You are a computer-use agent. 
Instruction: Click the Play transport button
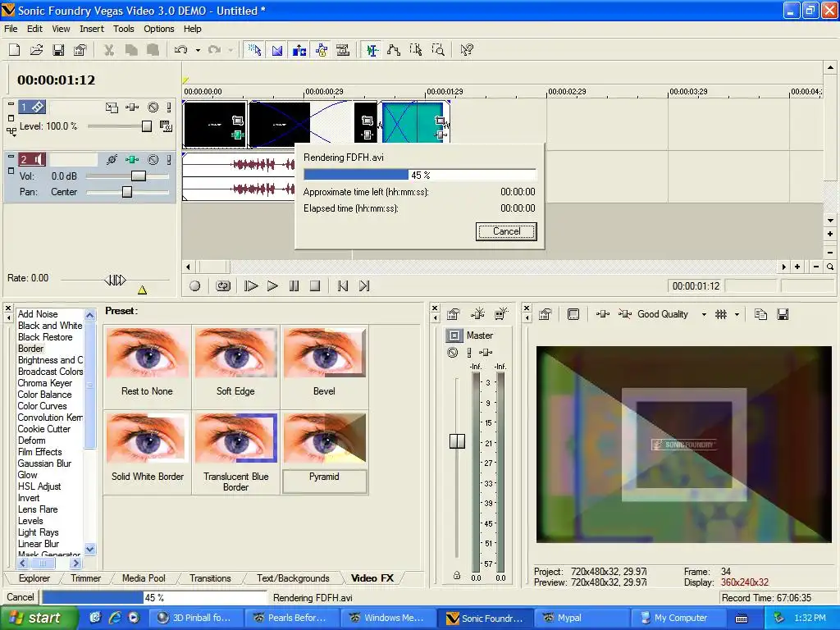click(x=272, y=286)
